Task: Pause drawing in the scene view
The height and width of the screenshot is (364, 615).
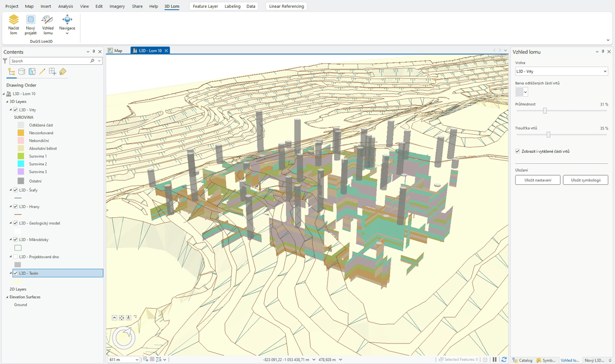Action: coord(495,359)
